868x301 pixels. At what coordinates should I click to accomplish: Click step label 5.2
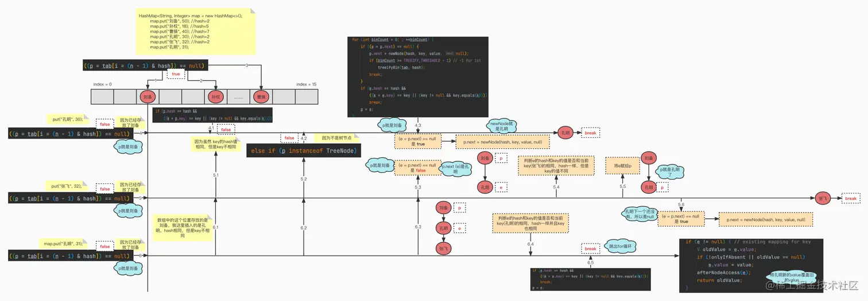click(304, 180)
